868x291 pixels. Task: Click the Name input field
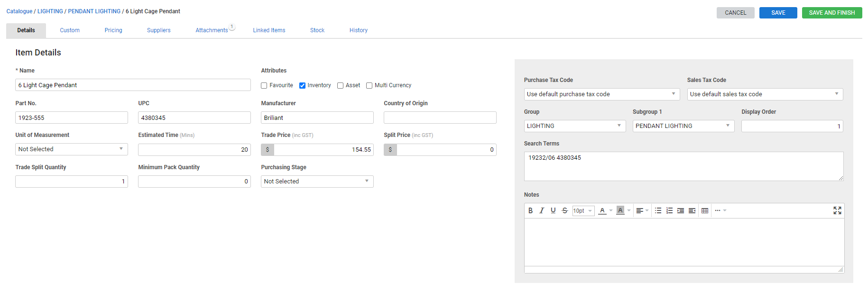[133, 85]
